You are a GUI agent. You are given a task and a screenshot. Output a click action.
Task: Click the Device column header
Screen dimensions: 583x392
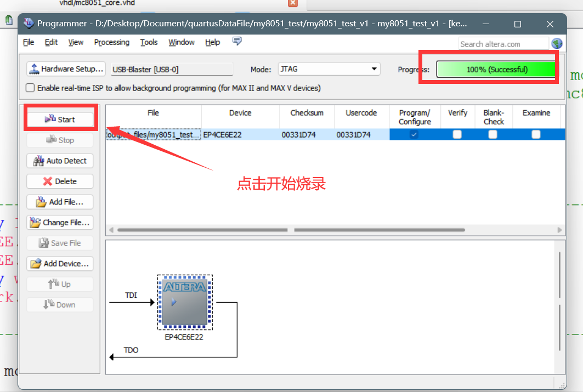click(240, 117)
